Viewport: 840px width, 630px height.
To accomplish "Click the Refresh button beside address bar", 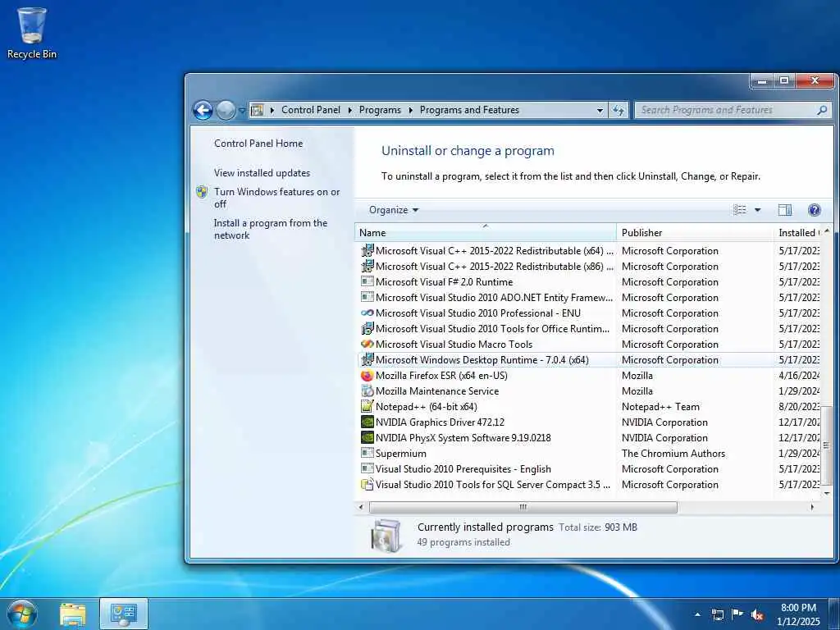I will (619, 110).
